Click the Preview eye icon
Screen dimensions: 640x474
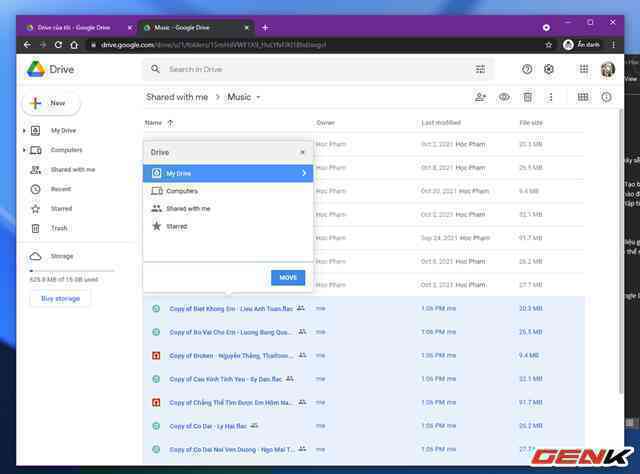coord(504,97)
